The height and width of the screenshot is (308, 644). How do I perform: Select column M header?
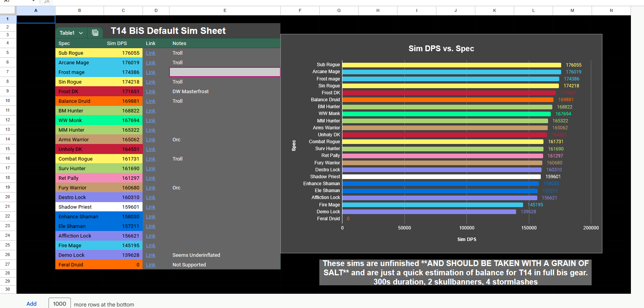pos(572,10)
